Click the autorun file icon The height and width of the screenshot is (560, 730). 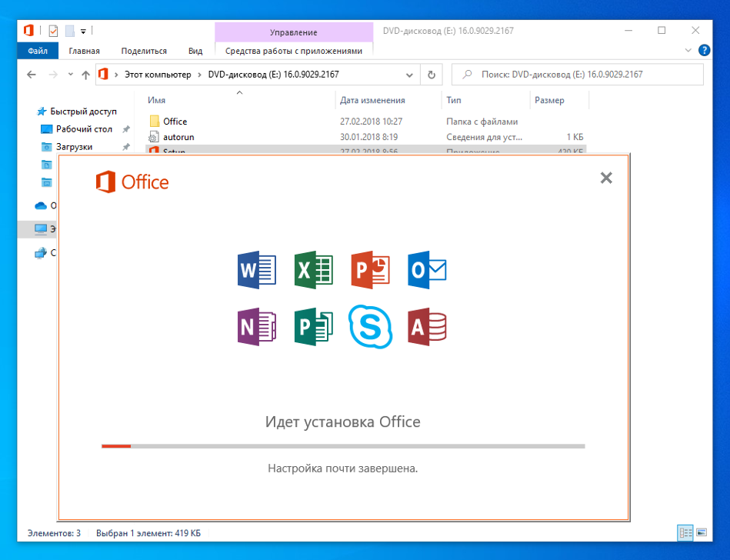[x=154, y=137]
